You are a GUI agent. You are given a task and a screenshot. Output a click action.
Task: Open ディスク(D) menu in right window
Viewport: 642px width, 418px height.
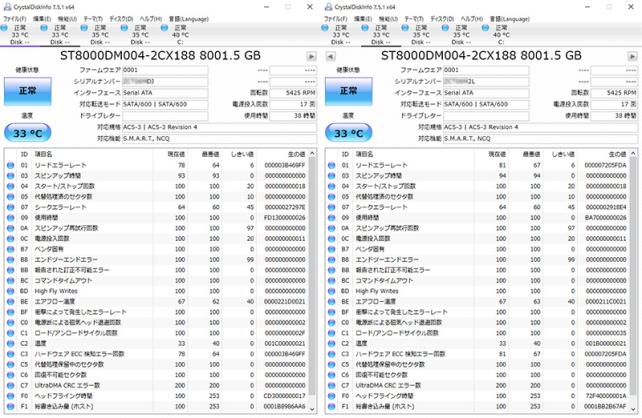442,19
